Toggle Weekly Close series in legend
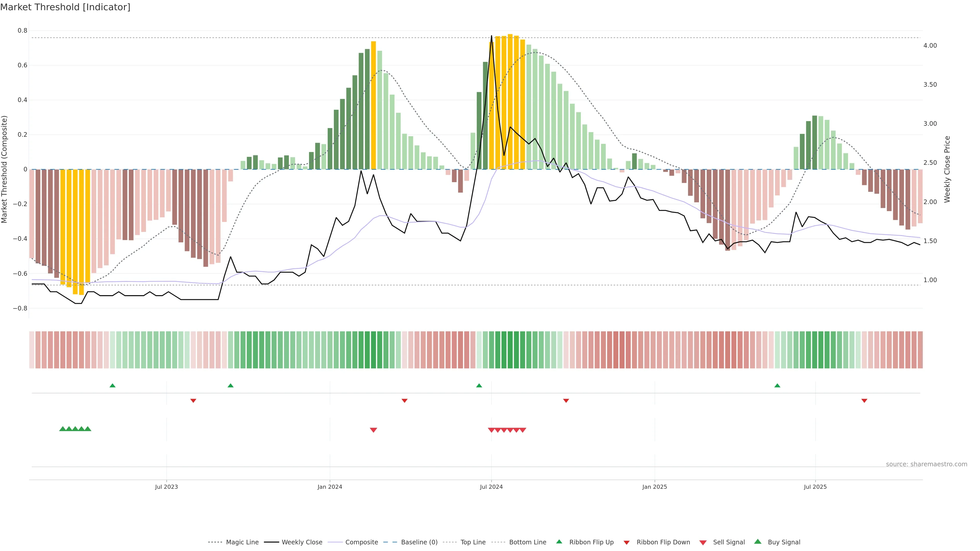 pos(302,542)
